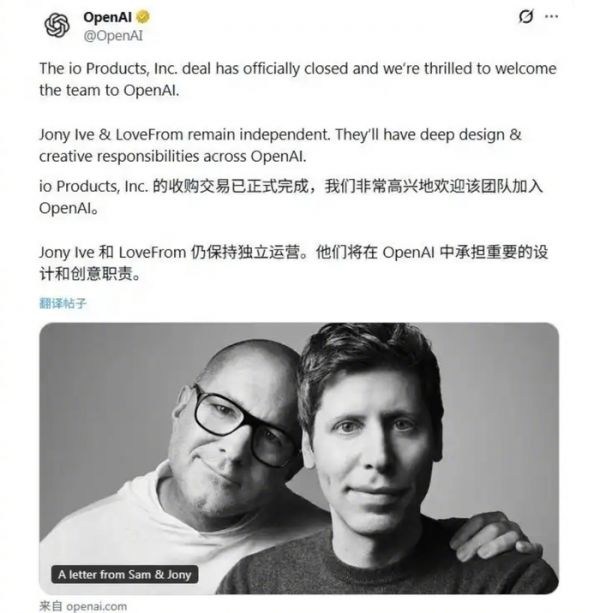Open the OpenAI display name profile link
600x613 pixels.
(x=107, y=17)
